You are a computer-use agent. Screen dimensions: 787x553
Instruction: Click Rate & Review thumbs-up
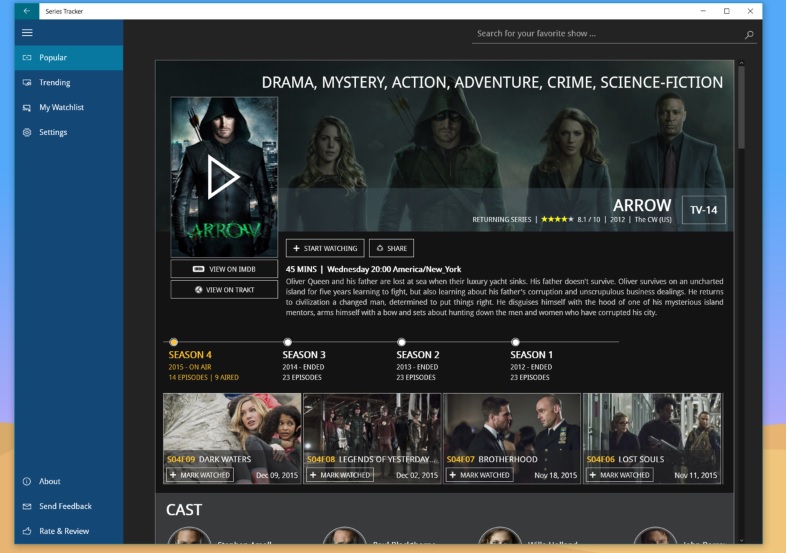point(27,531)
